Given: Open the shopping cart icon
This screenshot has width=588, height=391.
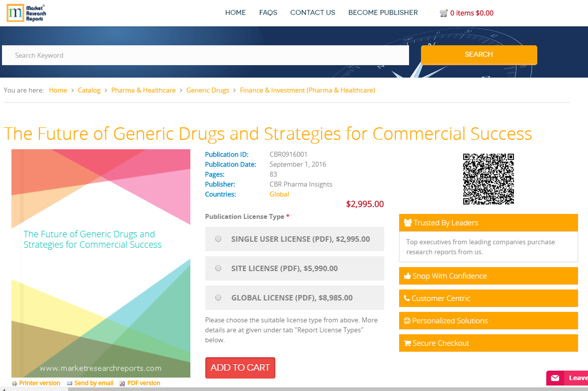Looking at the screenshot, I should coord(443,13).
